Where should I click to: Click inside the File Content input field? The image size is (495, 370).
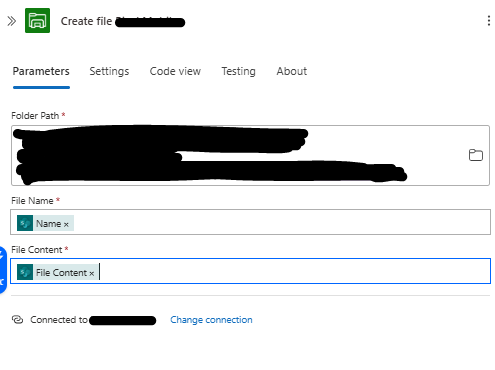click(x=250, y=271)
